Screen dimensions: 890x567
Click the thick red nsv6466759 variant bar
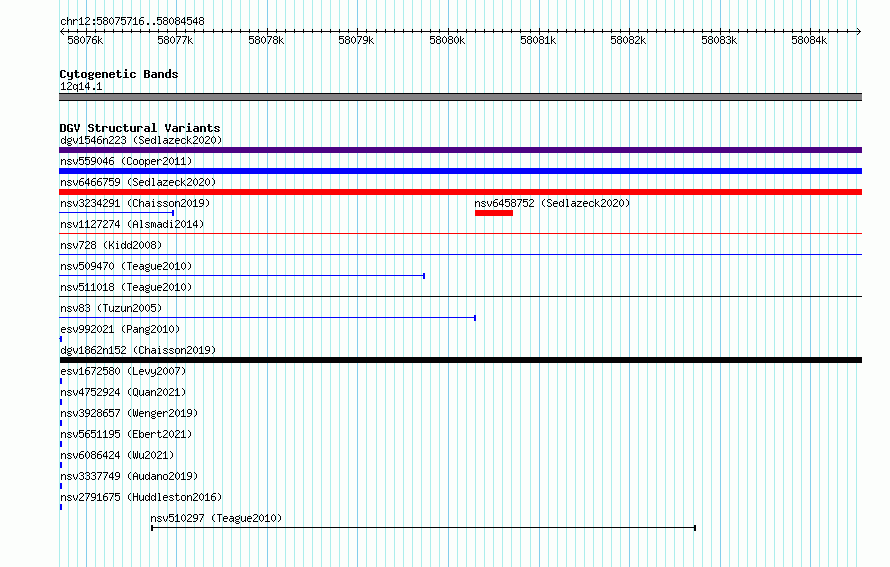[x=460, y=192]
